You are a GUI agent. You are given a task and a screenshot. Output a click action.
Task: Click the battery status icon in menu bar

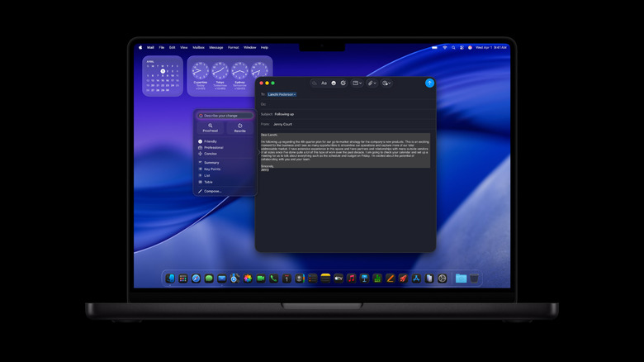point(434,48)
